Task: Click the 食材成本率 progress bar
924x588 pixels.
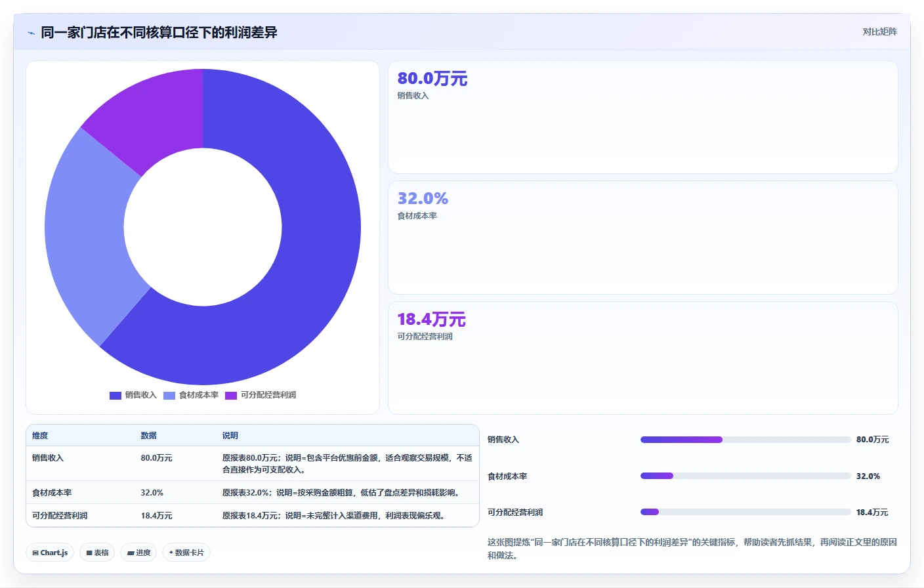Action: pos(745,476)
